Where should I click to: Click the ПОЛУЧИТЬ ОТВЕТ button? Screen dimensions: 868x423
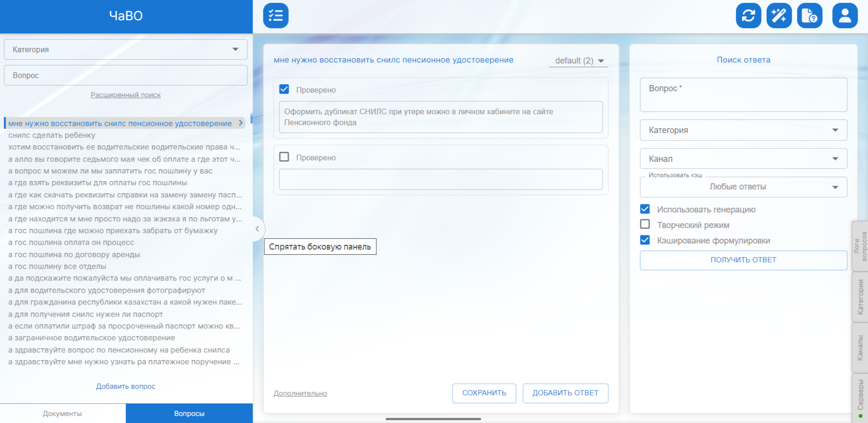pyautogui.click(x=743, y=260)
